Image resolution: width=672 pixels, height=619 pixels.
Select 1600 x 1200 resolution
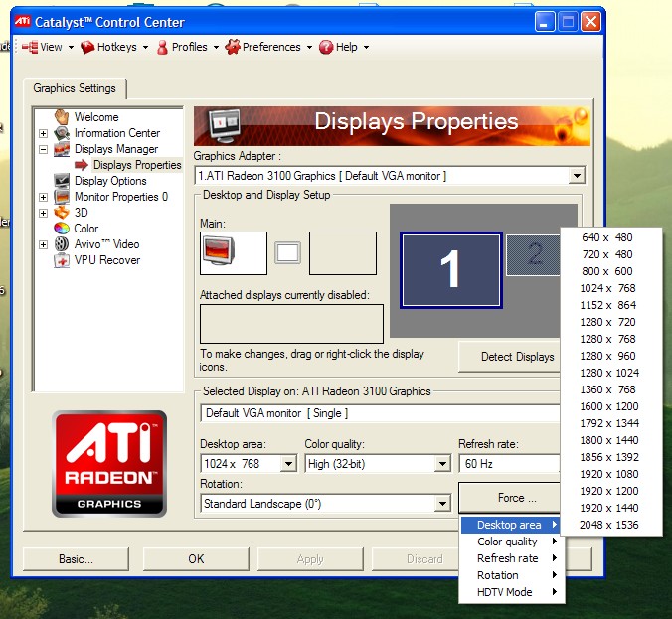610,406
